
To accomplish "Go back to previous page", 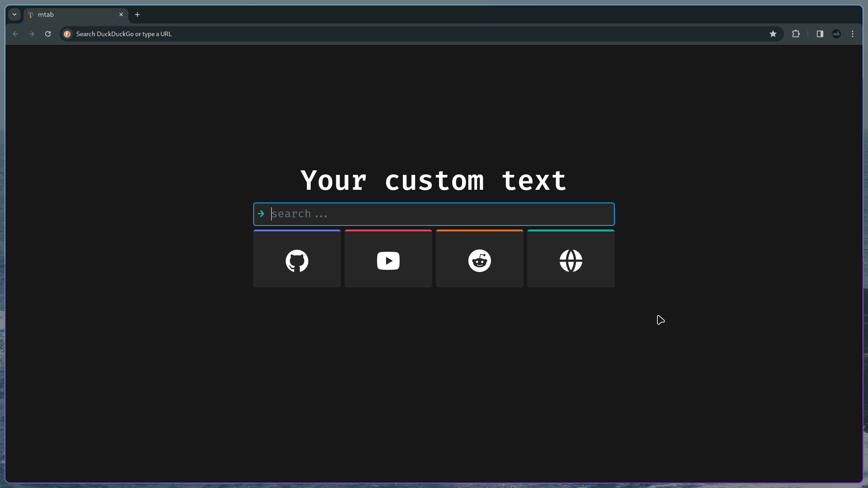I will pos(15,34).
